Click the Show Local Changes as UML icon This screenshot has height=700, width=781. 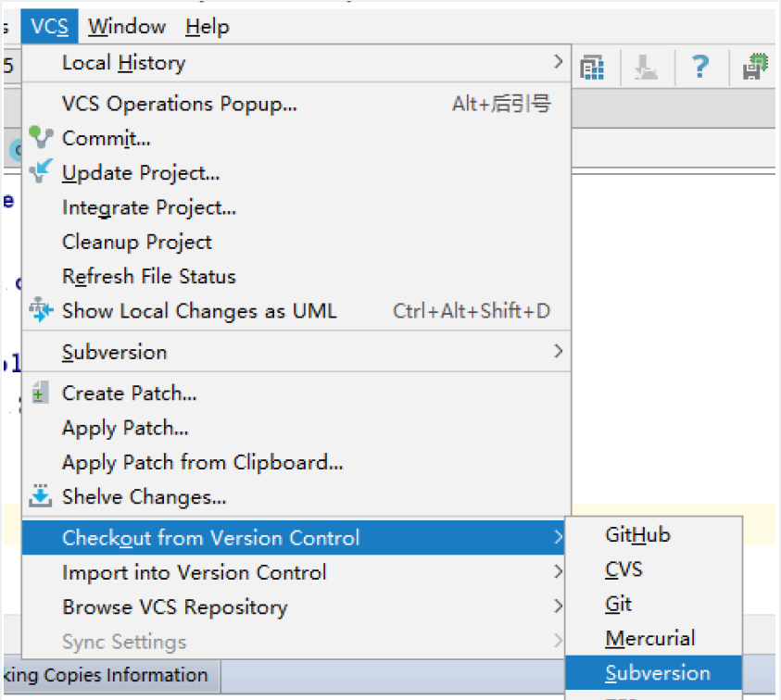coord(42,310)
